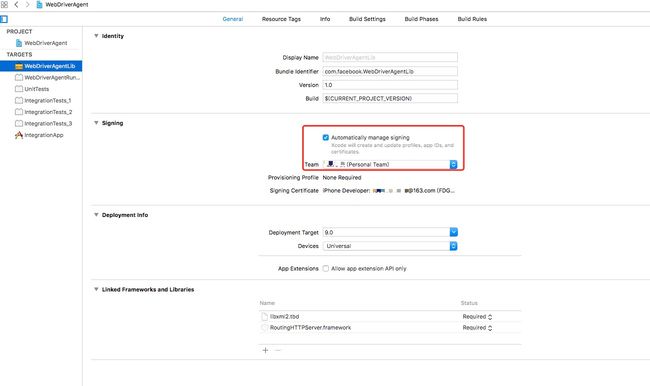Collapse the Identity section

click(x=96, y=36)
